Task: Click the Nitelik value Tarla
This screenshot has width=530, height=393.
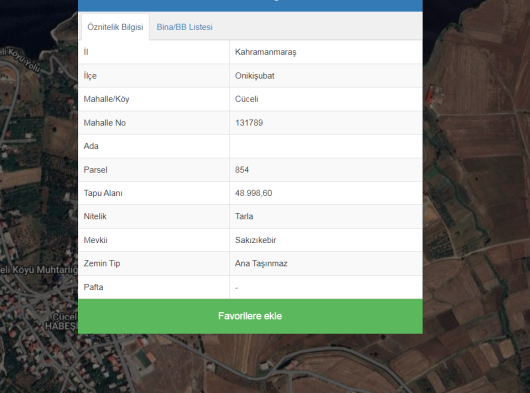Action: click(244, 216)
